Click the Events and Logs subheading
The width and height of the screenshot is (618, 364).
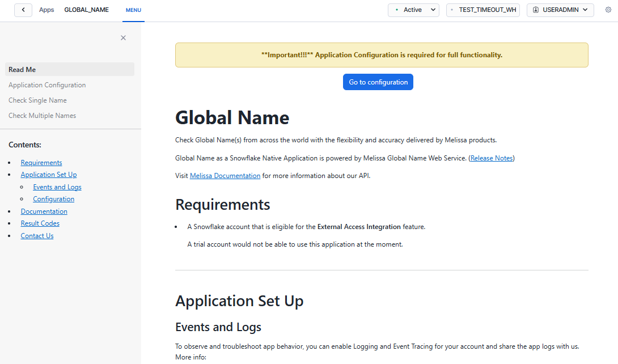[218, 327]
